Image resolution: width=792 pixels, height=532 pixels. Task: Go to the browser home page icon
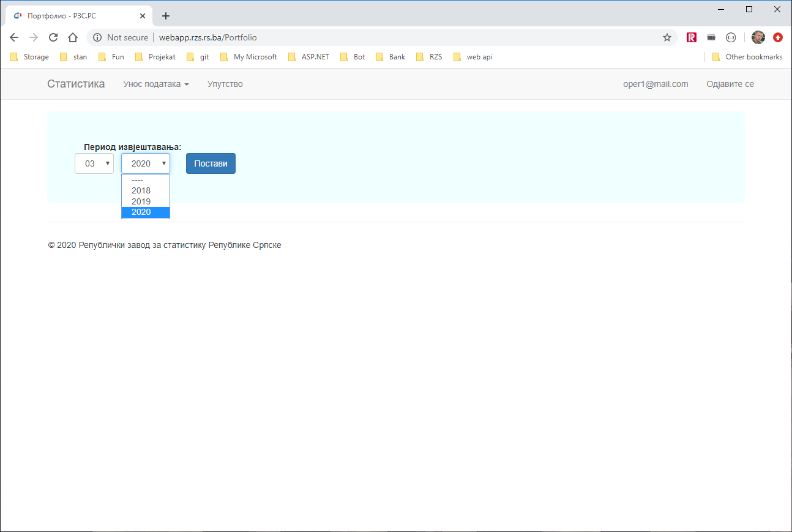(73, 37)
